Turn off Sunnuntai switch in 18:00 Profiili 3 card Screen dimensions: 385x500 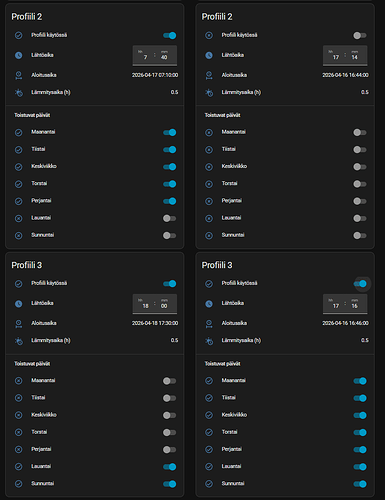(x=170, y=484)
